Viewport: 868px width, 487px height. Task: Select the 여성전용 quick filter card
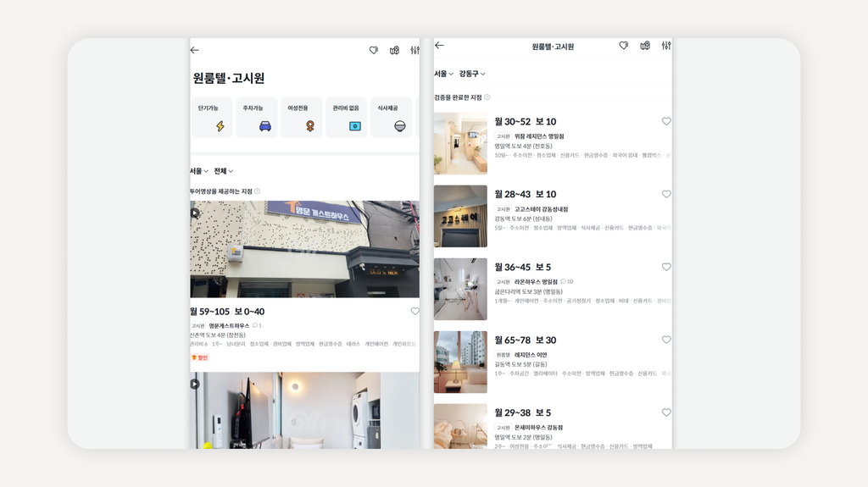tap(302, 118)
